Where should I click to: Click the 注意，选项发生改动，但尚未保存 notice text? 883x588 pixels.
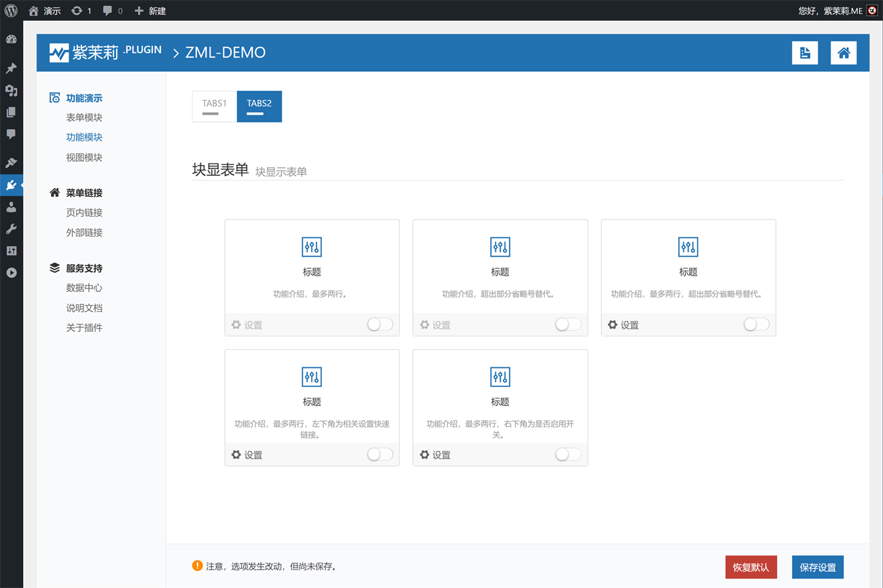(271, 566)
